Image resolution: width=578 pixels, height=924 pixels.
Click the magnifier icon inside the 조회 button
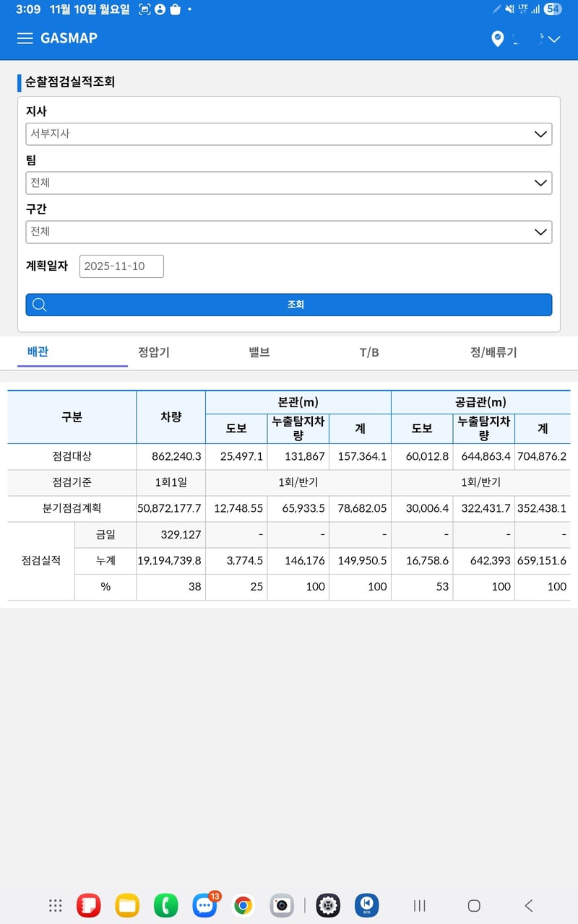(40, 304)
